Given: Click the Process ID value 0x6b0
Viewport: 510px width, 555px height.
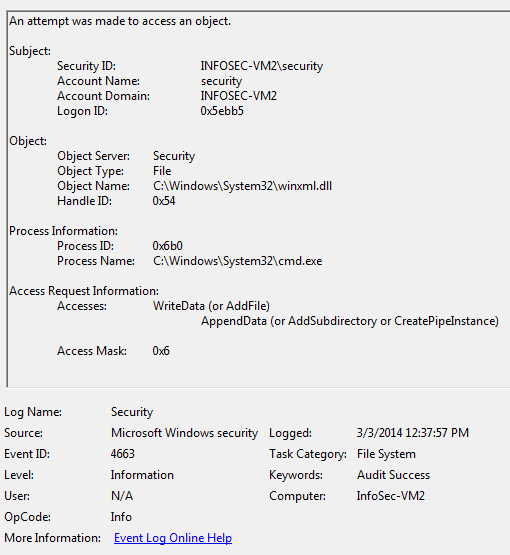Looking at the screenshot, I should coord(167,246).
